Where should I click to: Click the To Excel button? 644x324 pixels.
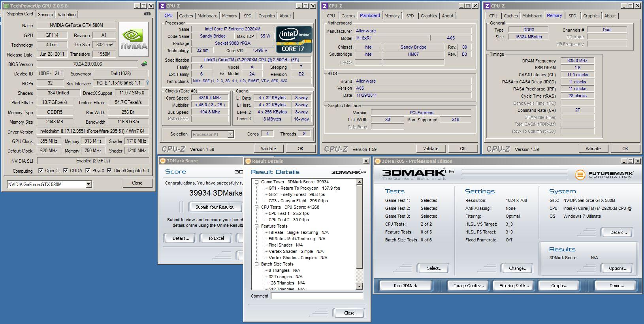click(216, 238)
